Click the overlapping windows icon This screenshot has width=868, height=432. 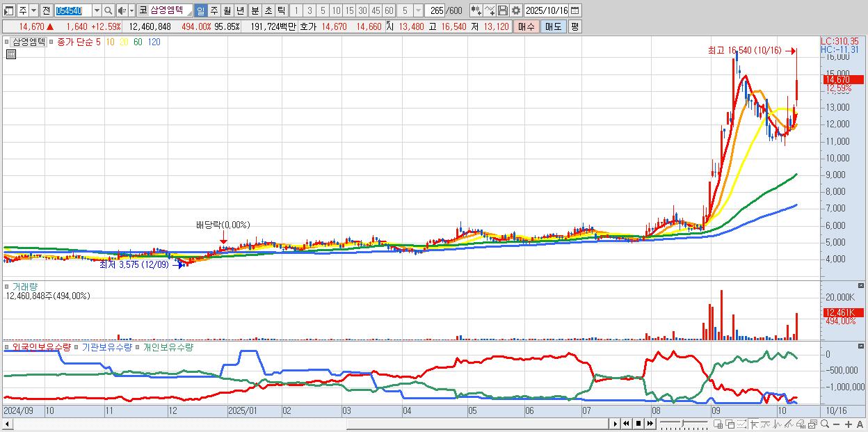[730, 424]
